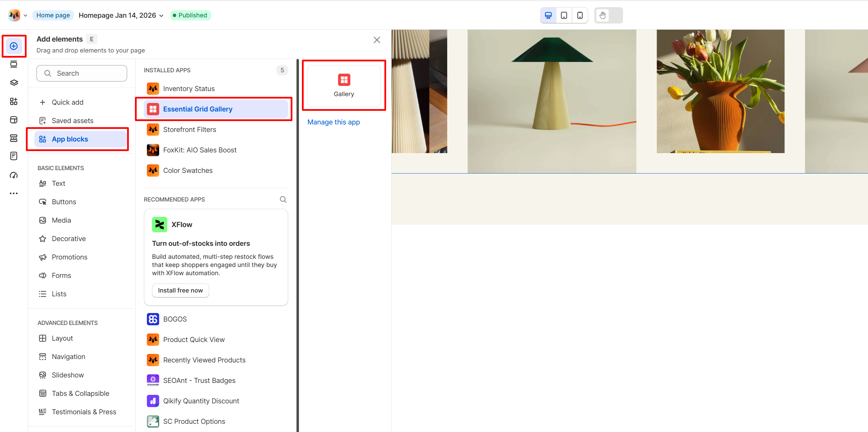The width and height of the screenshot is (868, 432).
Task: Select Quick add option
Action: 67,102
